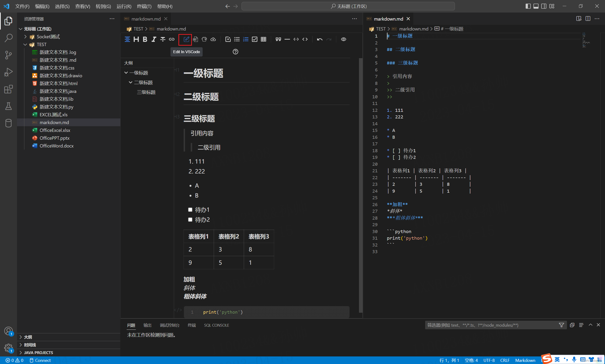Open the filter options funnel in the Problems panel

tap(561, 325)
